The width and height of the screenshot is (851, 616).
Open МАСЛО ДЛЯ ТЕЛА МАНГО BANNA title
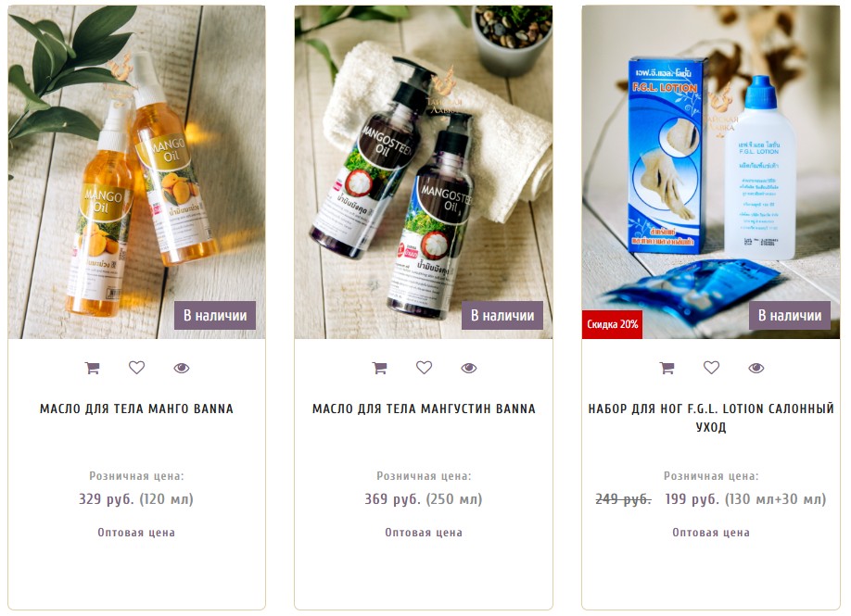137,409
